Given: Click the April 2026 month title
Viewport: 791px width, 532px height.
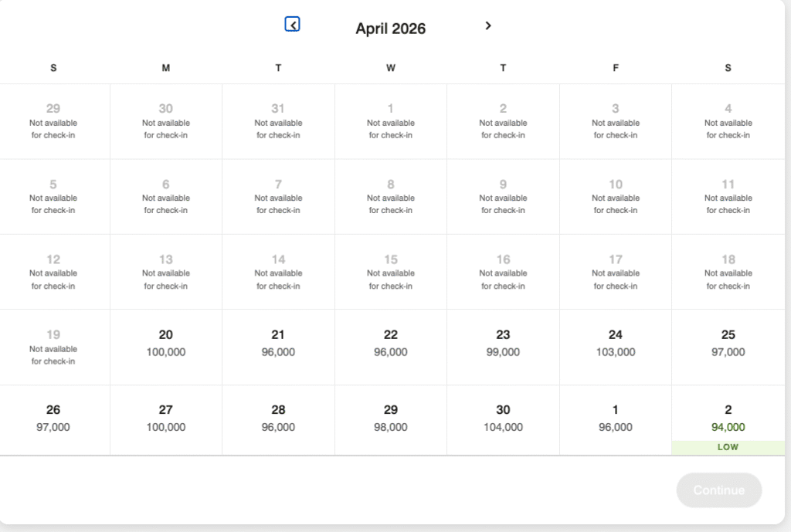Looking at the screenshot, I should [x=390, y=28].
